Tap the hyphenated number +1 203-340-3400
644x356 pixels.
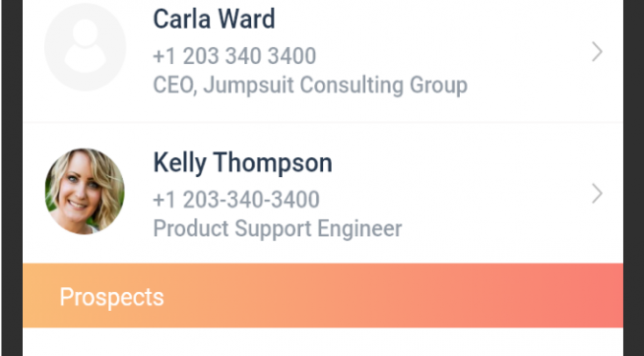pos(236,200)
